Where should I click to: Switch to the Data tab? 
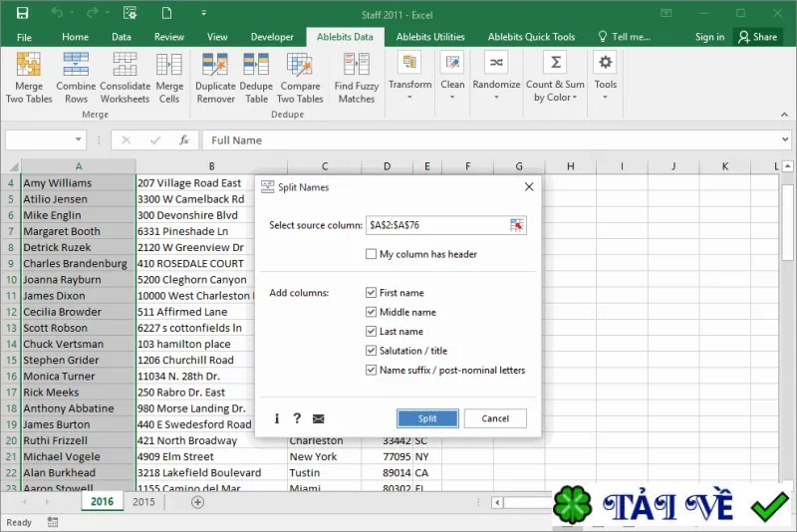(122, 37)
